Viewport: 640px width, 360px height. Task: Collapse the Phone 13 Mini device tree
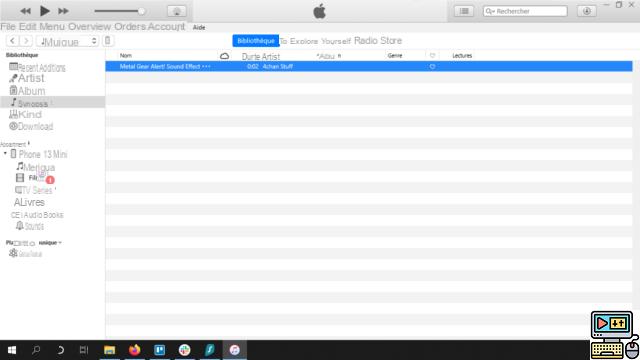point(5,154)
